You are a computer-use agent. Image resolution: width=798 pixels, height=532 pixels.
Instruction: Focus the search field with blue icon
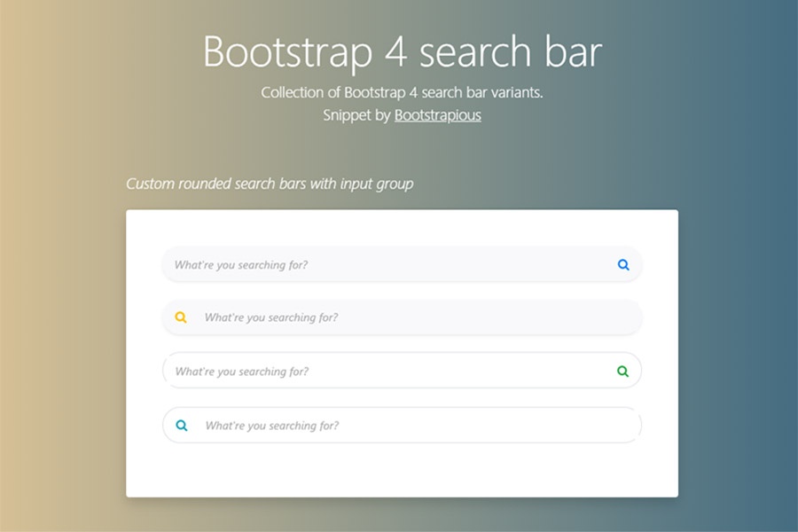click(402, 264)
